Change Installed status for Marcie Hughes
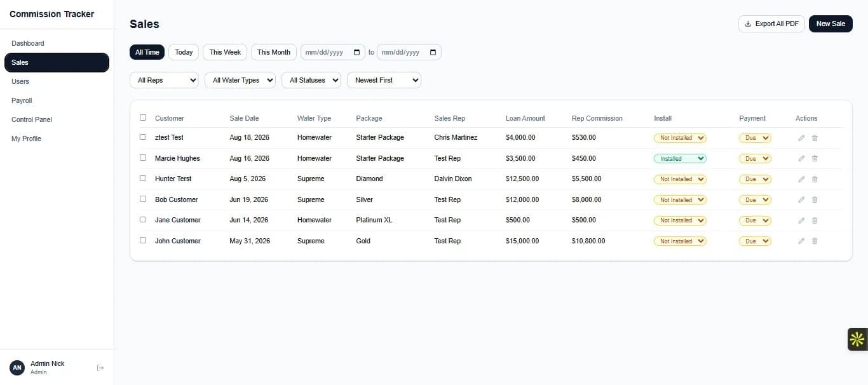868x385 pixels. point(680,158)
